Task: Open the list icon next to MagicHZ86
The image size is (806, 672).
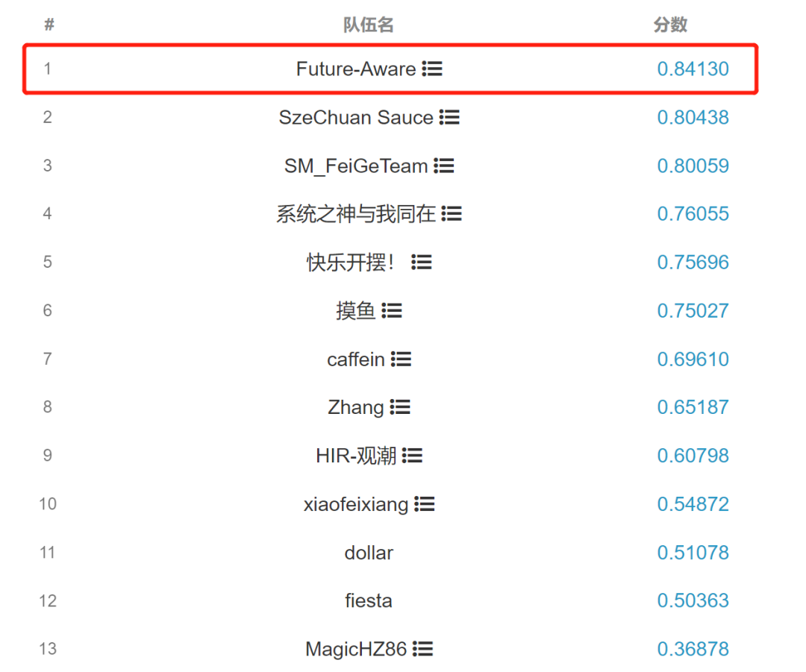Action: 422,648
